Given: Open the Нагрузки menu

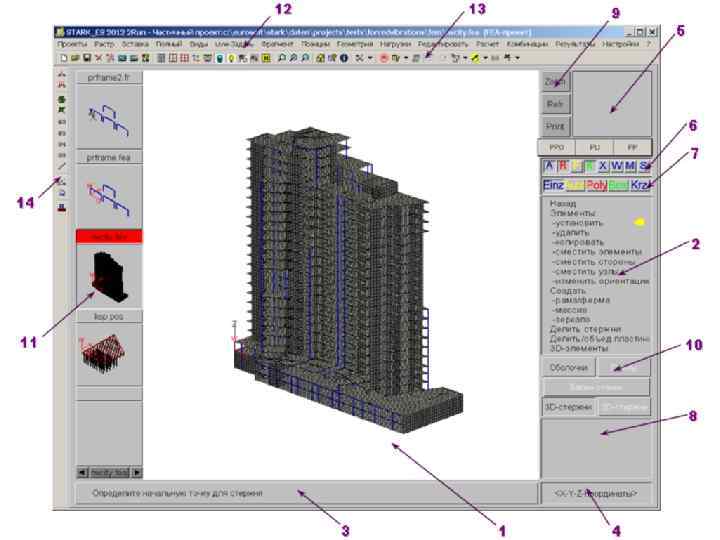Looking at the screenshot, I should (x=395, y=44).
